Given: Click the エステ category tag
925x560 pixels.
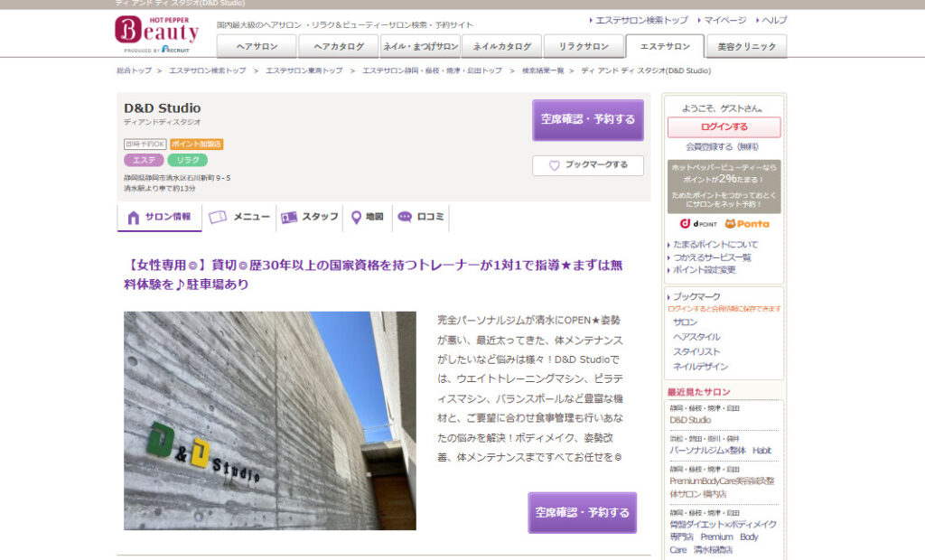Looking at the screenshot, I should 144,160.
